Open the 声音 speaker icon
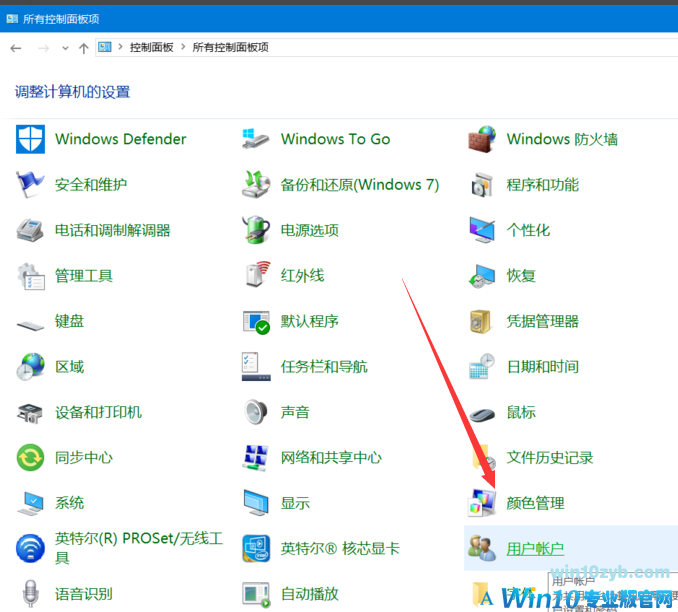Image resolution: width=678 pixels, height=612 pixels. point(256,412)
